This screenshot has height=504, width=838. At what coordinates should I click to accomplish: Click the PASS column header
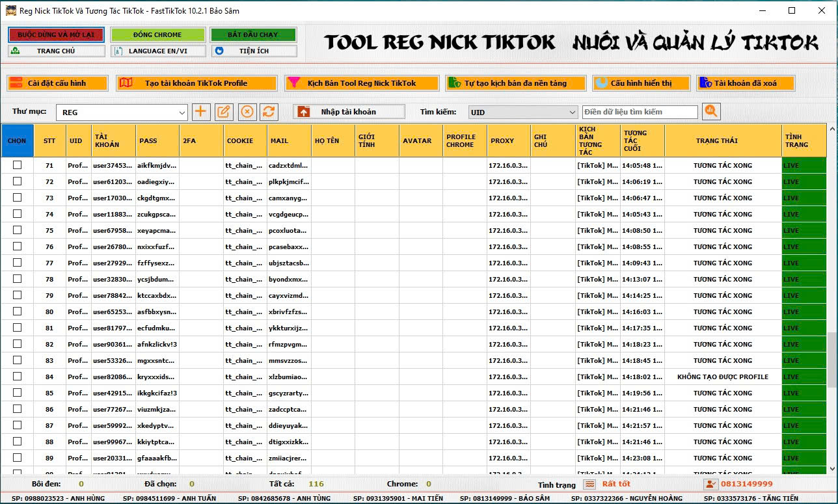tap(157, 140)
